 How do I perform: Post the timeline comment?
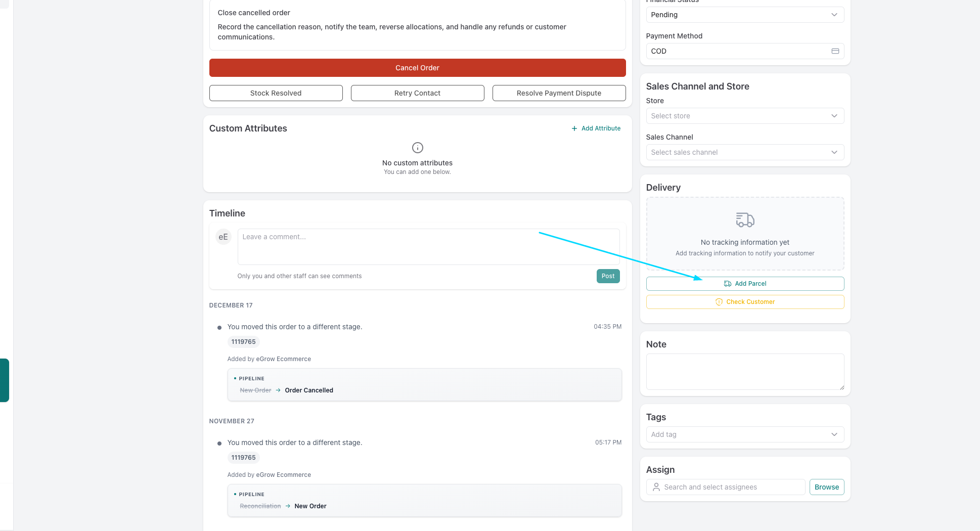pos(608,276)
